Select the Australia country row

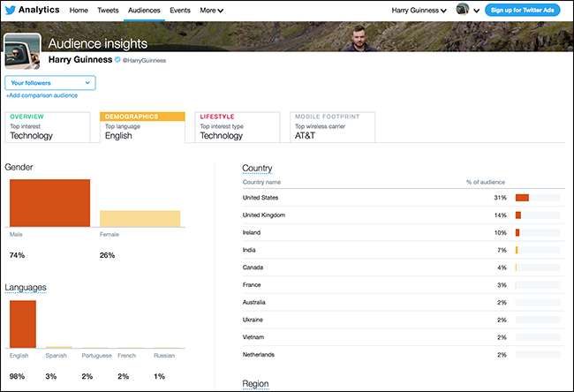click(403, 302)
